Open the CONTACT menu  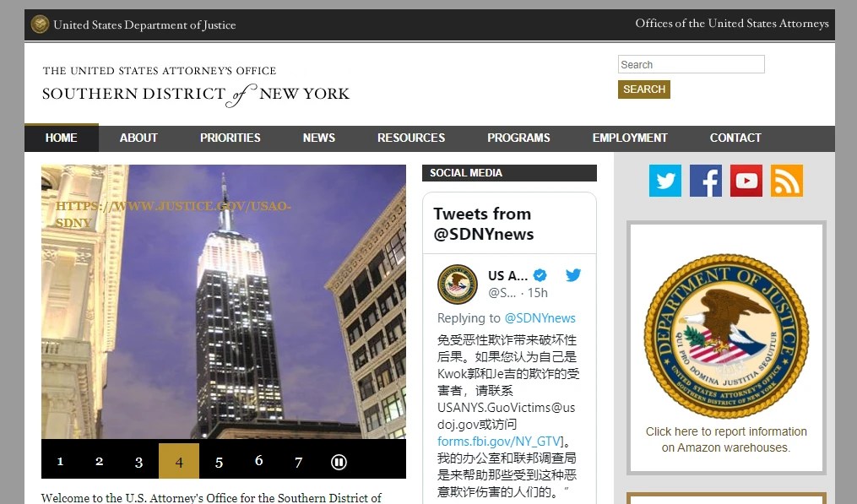coord(735,138)
